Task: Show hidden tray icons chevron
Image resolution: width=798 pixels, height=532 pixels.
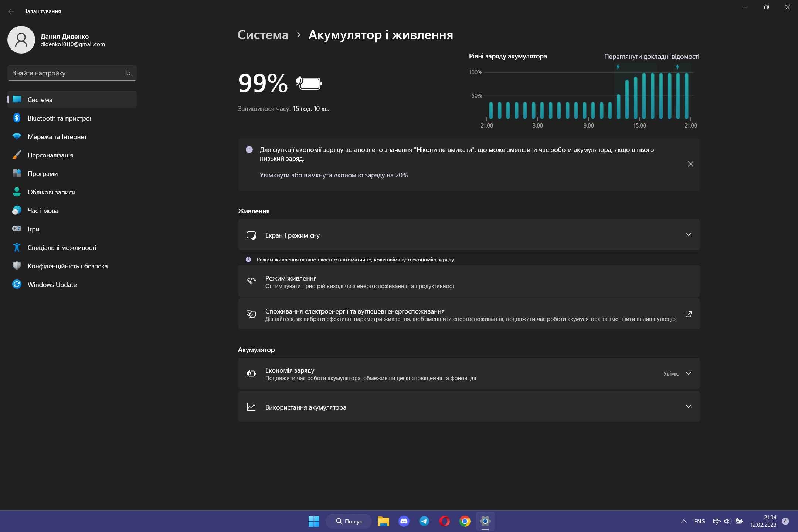Action: [x=683, y=521]
